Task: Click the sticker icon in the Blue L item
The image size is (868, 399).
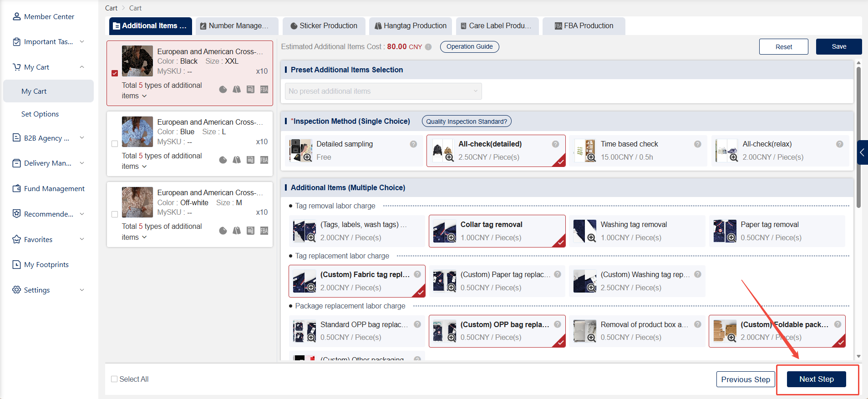Action: click(223, 160)
